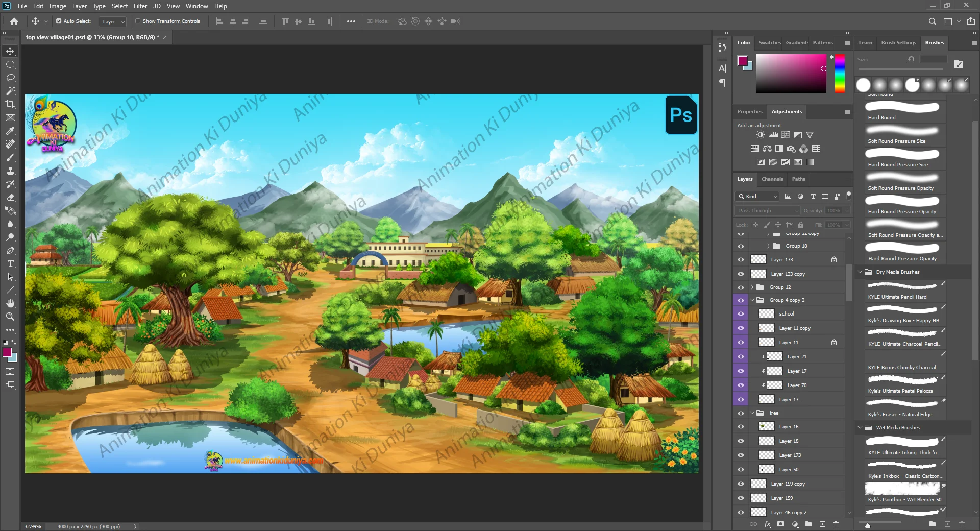Toggle the Auto-Select checkbox
Screen dimensions: 980x531
click(x=59, y=21)
